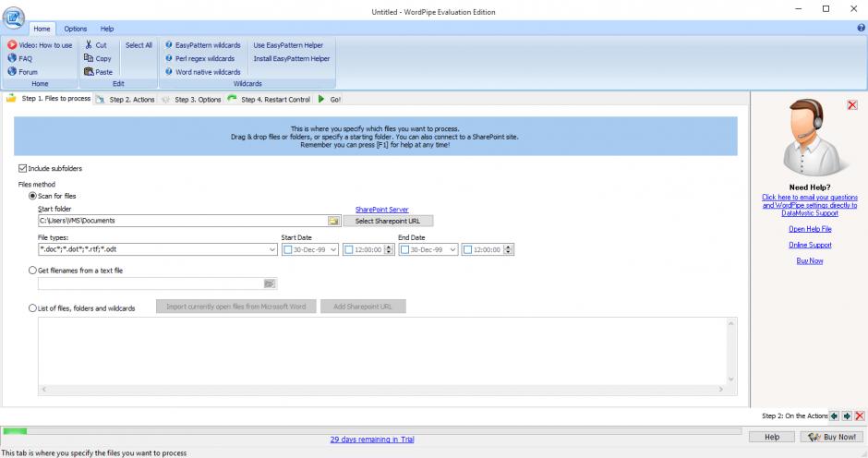Open Step 2. Actions tab
This screenshot has height=458, width=868.
(126, 100)
